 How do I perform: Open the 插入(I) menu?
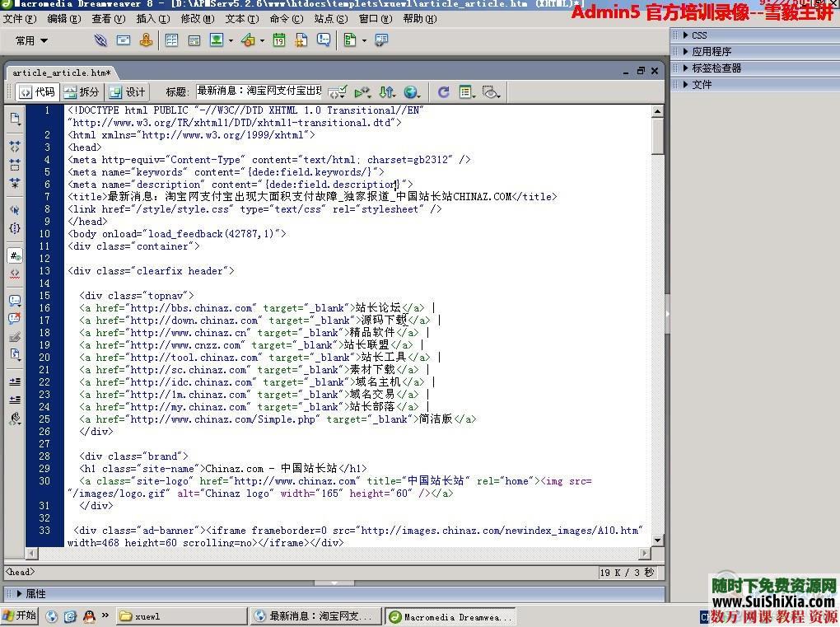point(152,18)
